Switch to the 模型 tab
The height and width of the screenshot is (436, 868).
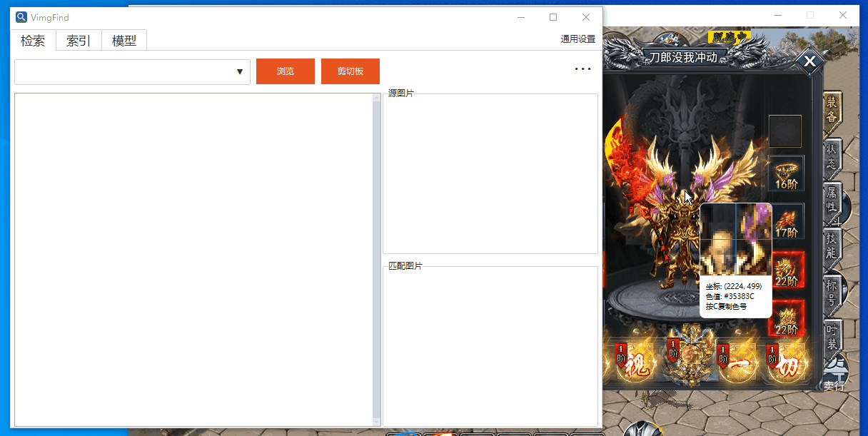tap(124, 41)
